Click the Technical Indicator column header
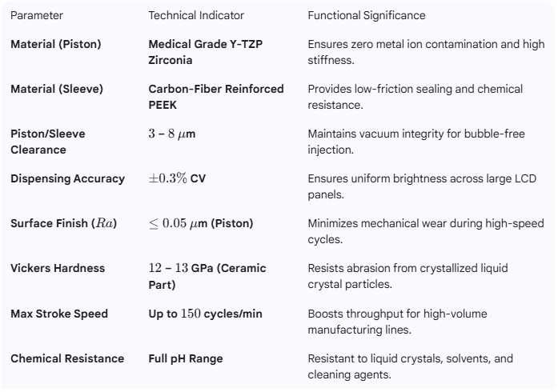The image size is (558, 392). (196, 15)
